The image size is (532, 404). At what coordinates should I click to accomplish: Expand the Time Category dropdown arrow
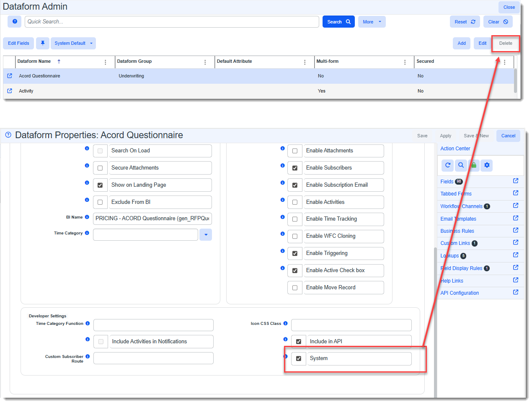206,234
